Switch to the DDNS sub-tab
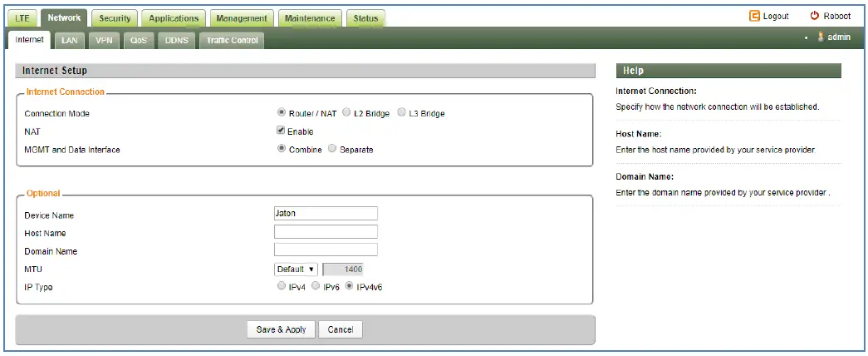This screenshot has width=868, height=356. coord(177,41)
